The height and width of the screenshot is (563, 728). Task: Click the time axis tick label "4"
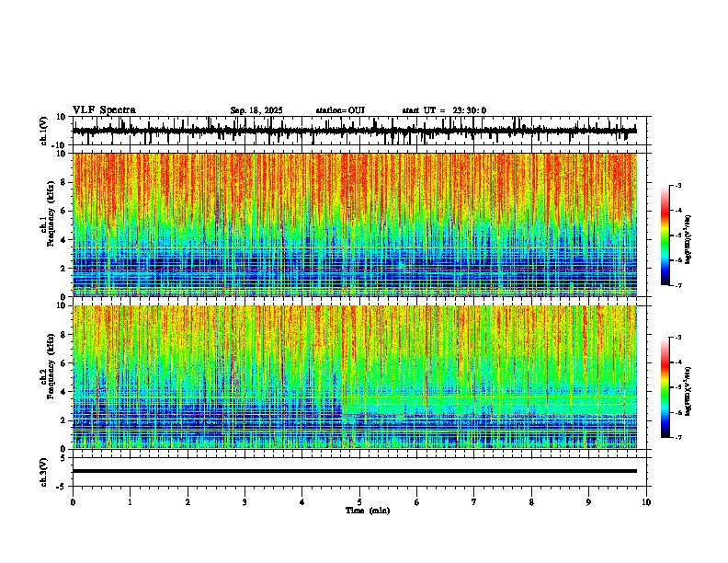[302, 502]
